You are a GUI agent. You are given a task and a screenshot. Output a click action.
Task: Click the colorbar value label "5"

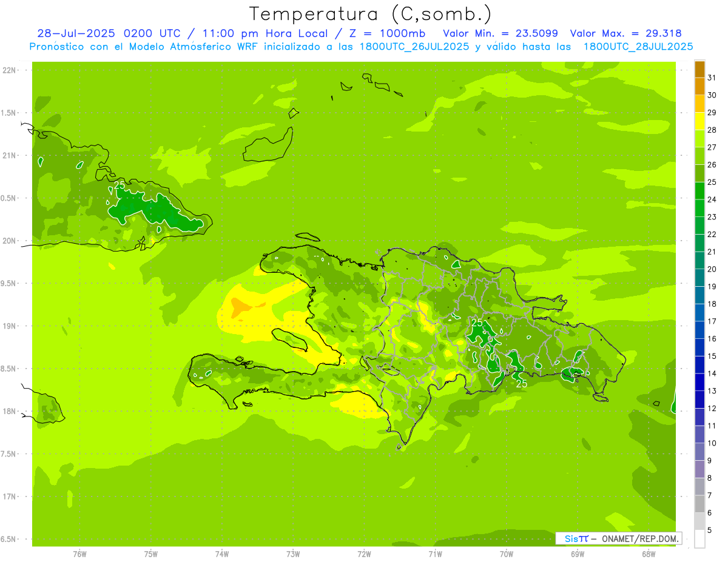point(710,530)
